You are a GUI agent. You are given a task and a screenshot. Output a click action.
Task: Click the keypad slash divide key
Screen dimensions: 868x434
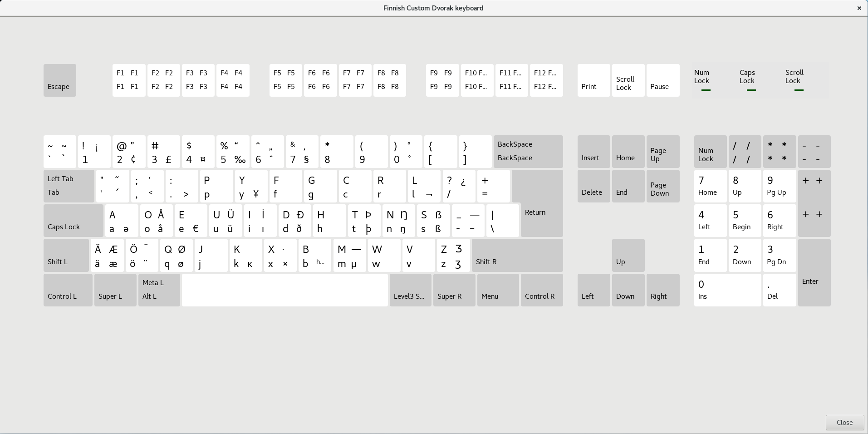tap(745, 152)
